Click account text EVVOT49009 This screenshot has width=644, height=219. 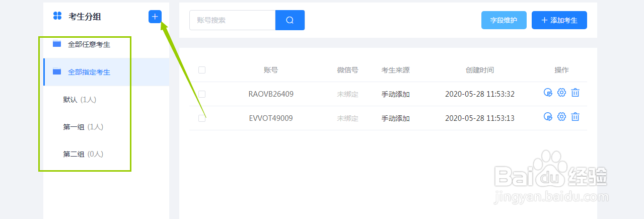click(x=271, y=118)
